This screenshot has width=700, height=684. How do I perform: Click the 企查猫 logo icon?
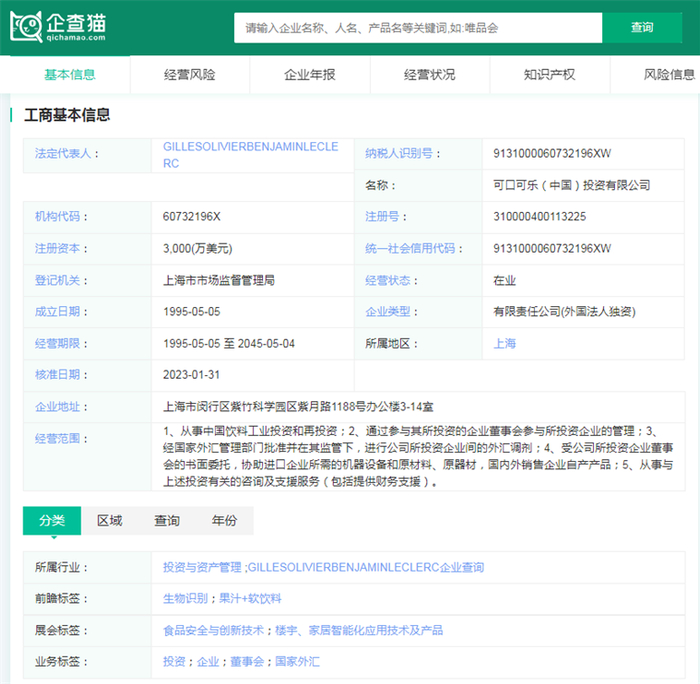[x=28, y=27]
